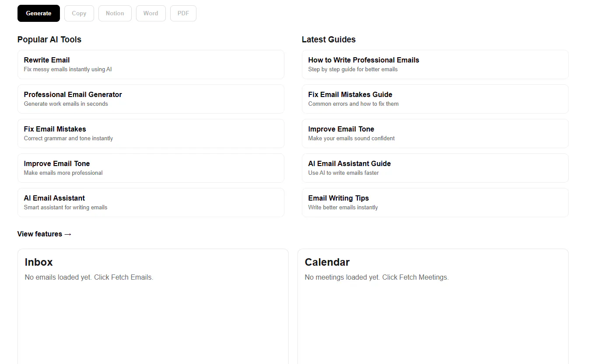Export with the PDF button

pyautogui.click(x=183, y=13)
